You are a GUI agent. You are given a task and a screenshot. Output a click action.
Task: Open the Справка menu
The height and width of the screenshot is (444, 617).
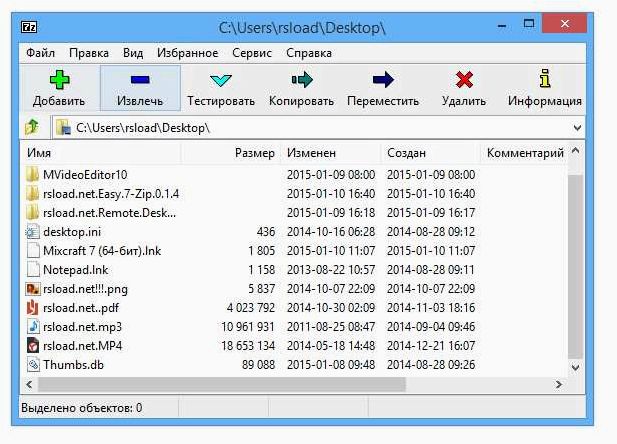(309, 53)
